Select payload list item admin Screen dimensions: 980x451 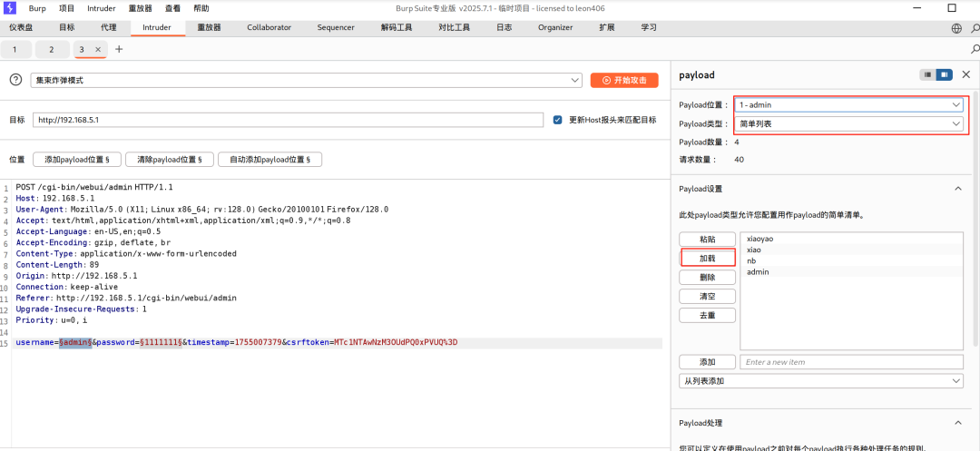coord(852,272)
